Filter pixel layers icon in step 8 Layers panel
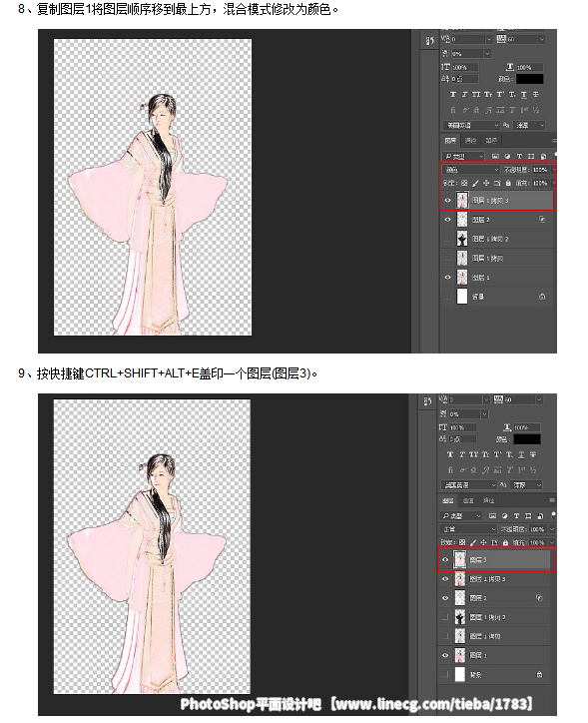588x723 pixels. [495, 157]
